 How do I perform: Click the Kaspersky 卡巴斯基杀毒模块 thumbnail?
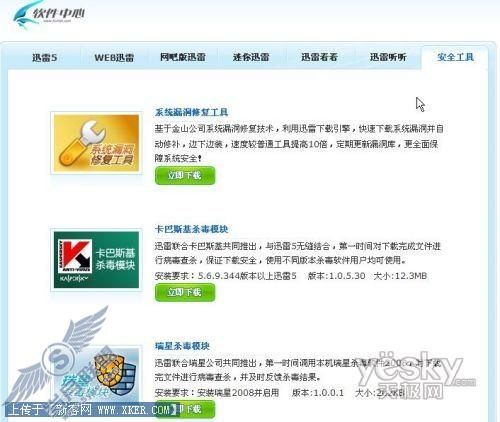[x=96, y=260]
